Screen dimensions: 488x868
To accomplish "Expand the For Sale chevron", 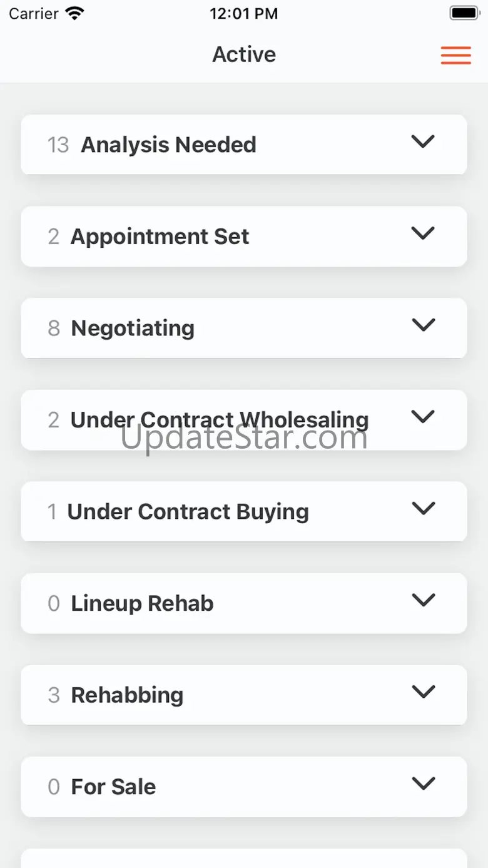I will [423, 784].
